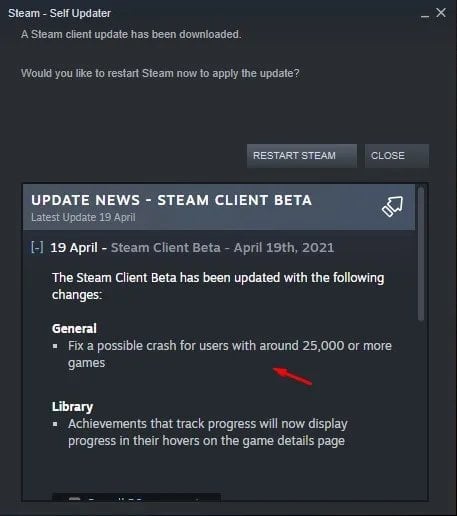Click the scrollbar track below the thumb
The height and width of the screenshot is (516, 457).
(x=421, y=410)
